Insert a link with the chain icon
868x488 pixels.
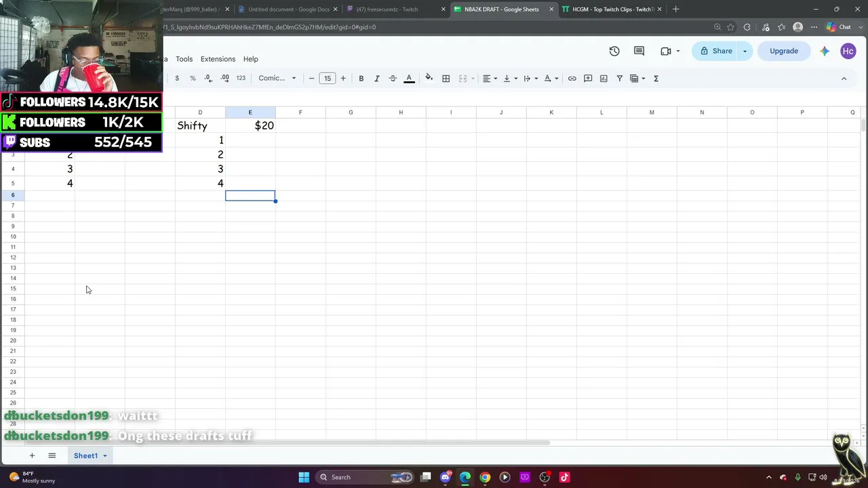572,79
